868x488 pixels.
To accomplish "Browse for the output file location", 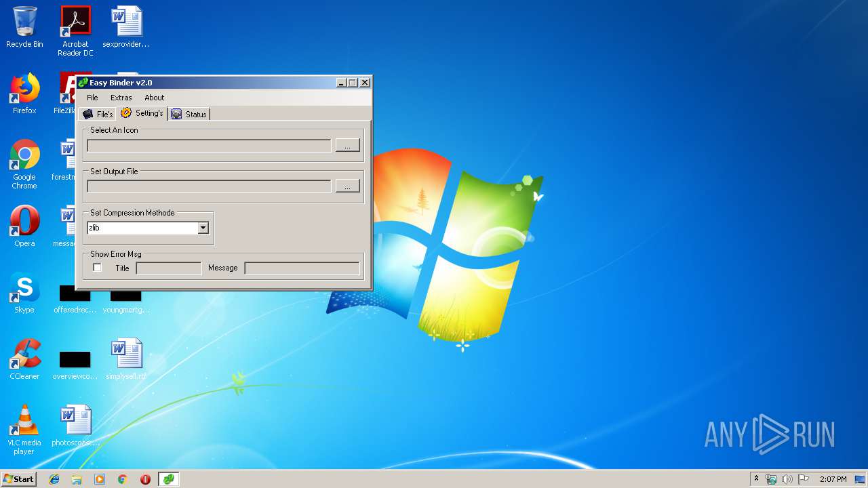I will (347, 186).
